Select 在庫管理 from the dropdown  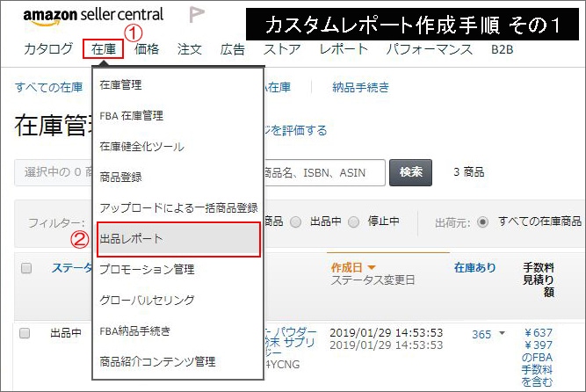[x=120, y=85]
